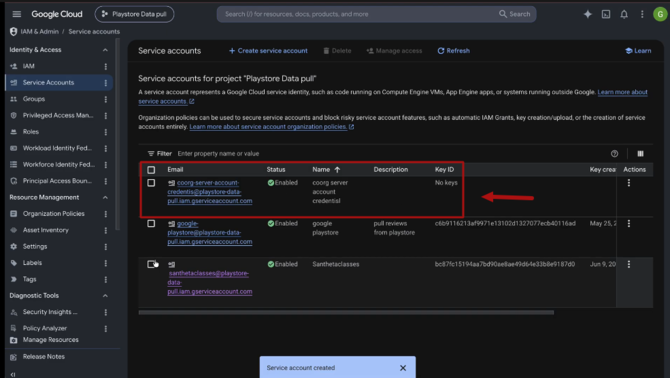Check the google-playstore row checkbox

(x=151, y=223)
